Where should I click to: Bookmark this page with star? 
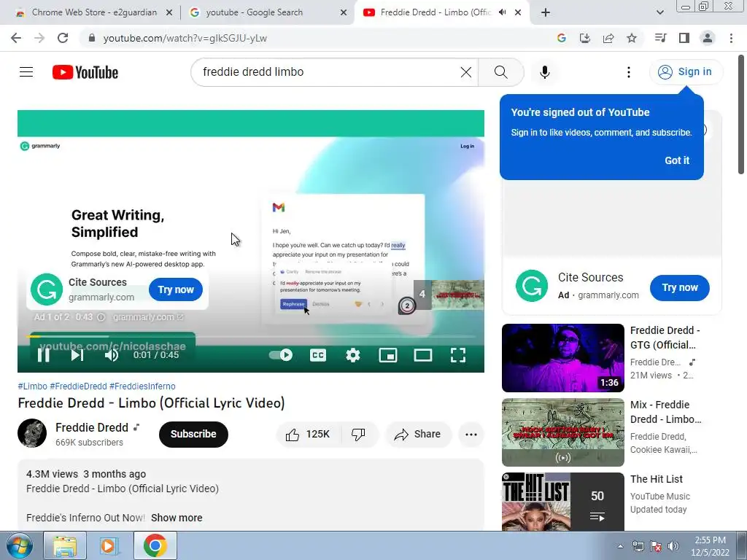click(x=632, y=38)
